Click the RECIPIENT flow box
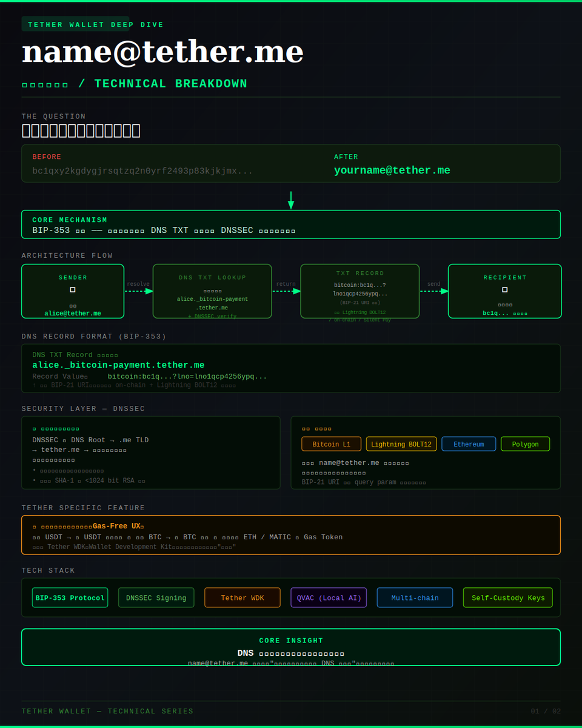The height and width of the screenshot is (728, 582). tap(505, 291)
